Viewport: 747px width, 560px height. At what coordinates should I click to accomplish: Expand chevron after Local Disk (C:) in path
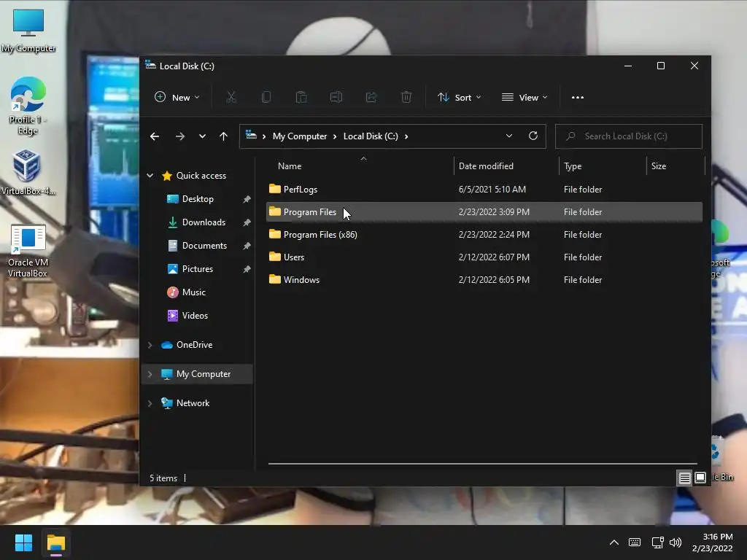[x=406, y=136]
